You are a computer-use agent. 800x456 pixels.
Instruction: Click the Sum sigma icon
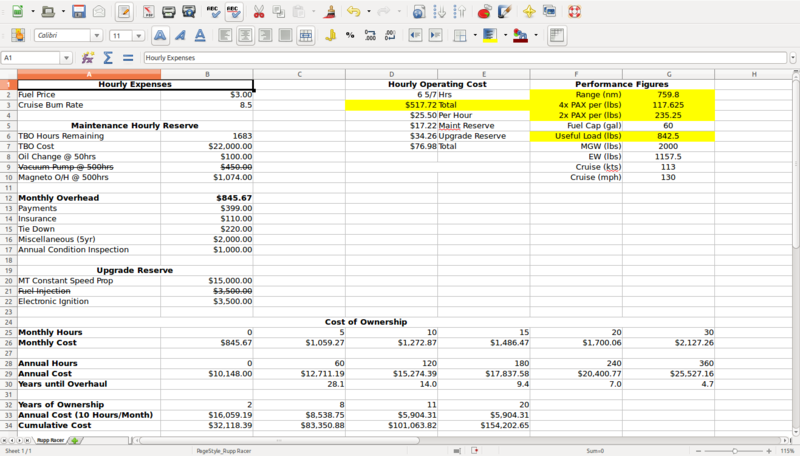click(108, 58)
